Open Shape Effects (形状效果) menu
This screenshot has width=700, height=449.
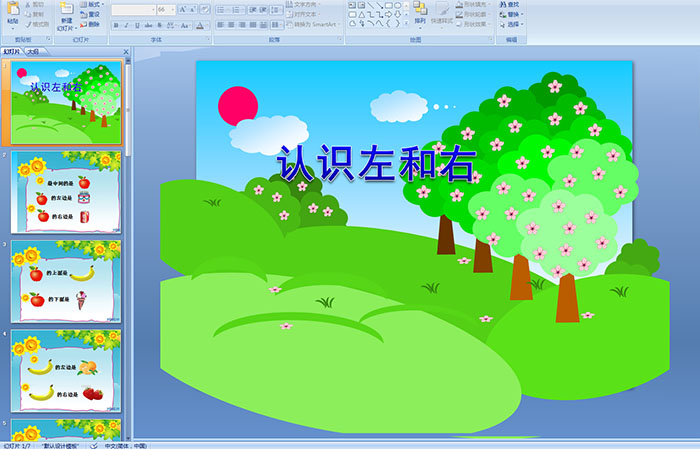(473, 24)
